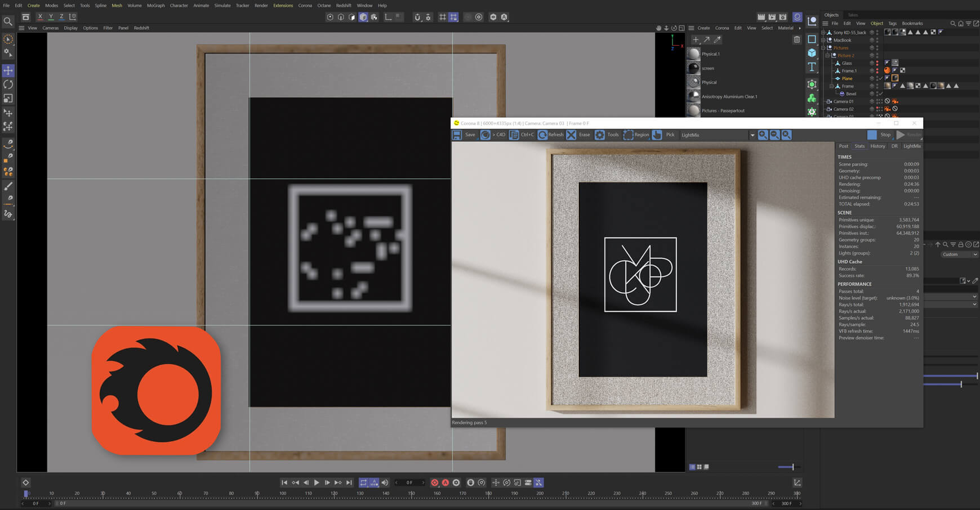Click the Text spline 'T' icon
The width and height of the screenshot is (980, 510).
812,67
